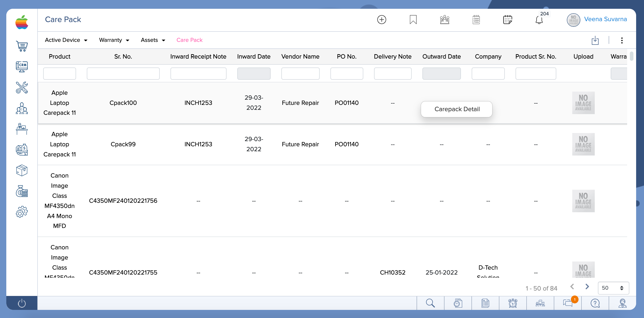The width and height of the screenshot is (644, 318).
Task: Open notifications bell with 204 badge
Action: coord(539,20)
